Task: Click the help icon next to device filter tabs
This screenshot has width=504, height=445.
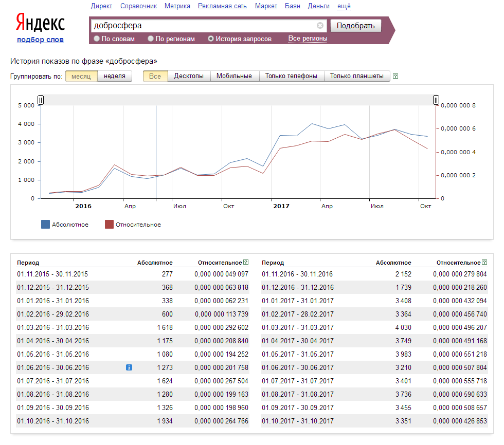Action: 395,76
